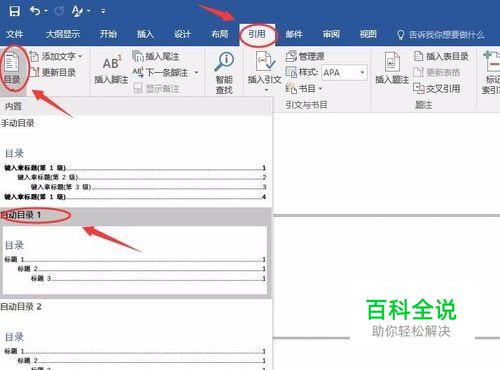Open the Undo history dropdown arrow
The width and height of the screenshot is (500, 370).
coord(46,11)
